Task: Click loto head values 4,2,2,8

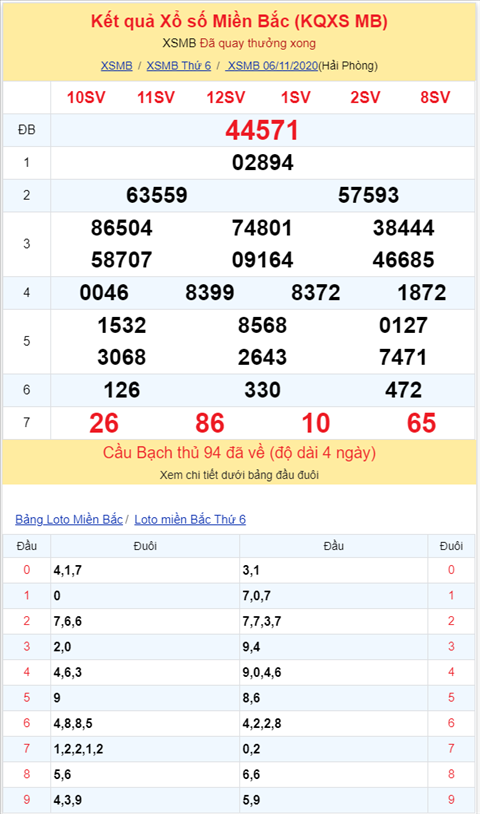Action: 262,723
